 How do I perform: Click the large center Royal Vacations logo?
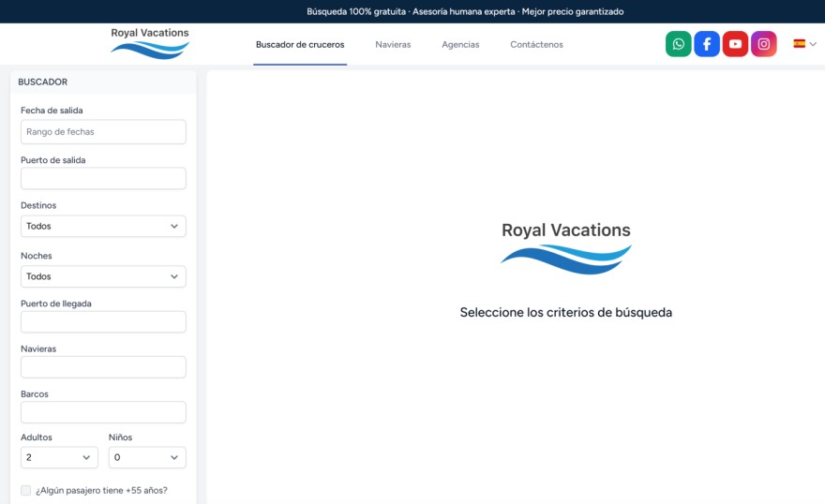coord(566,247)
